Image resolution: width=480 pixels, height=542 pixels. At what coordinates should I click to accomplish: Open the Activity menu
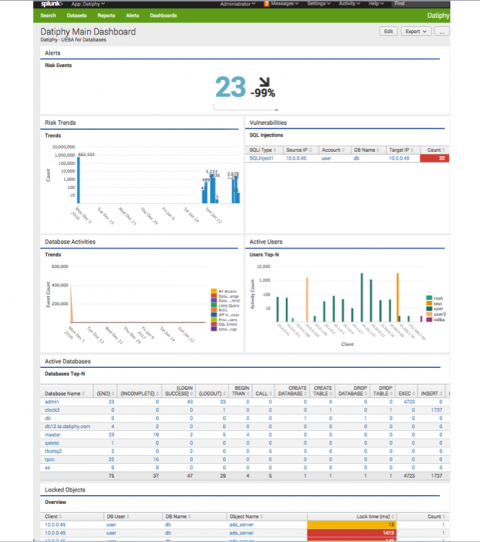pos(349,3)
